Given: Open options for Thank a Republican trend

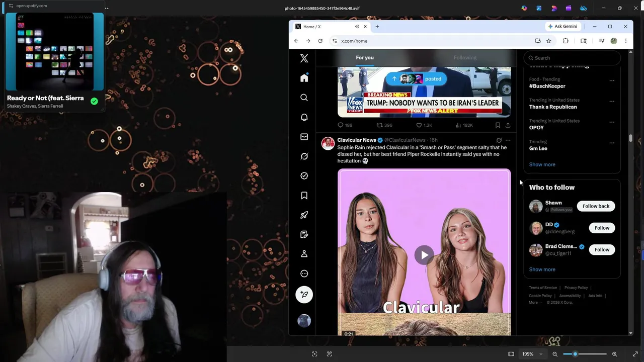Looking at the screenshot, I should pyautogui.click(x=612, y=101).
